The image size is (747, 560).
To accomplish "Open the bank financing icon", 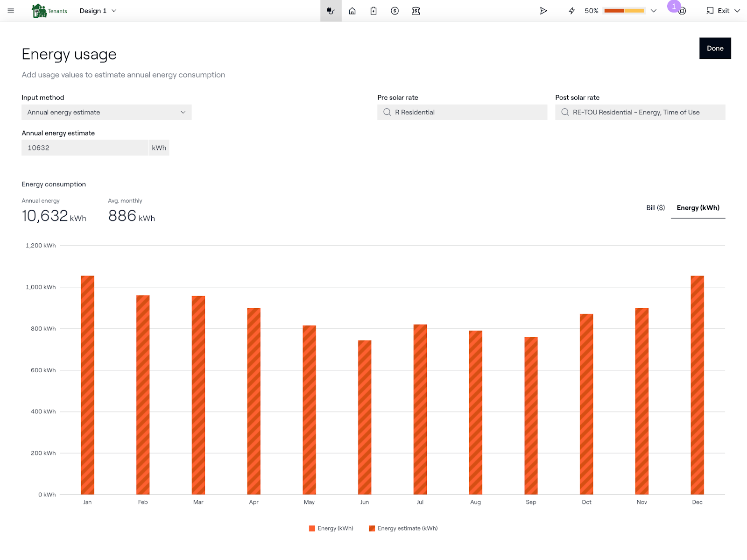I will click(x=416, y=11).
